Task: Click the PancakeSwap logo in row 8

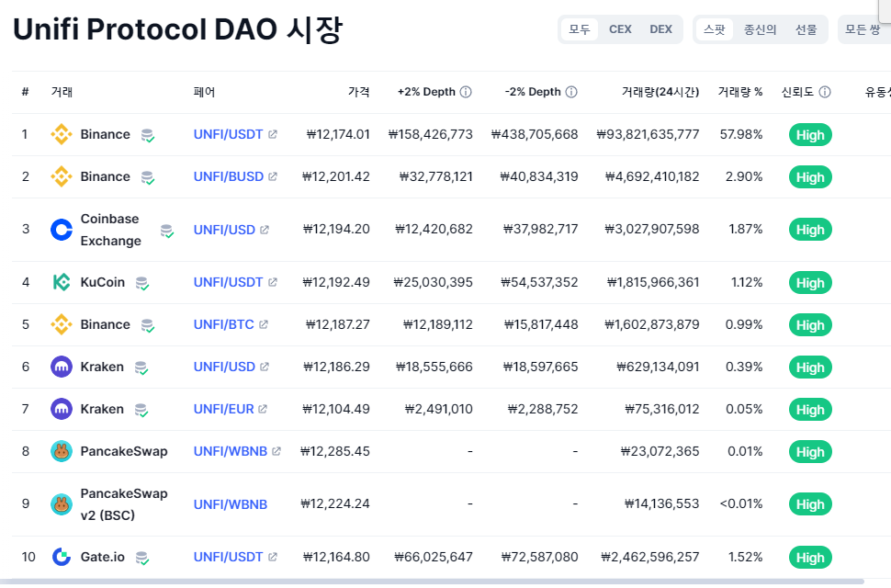Action: [62, 451]
